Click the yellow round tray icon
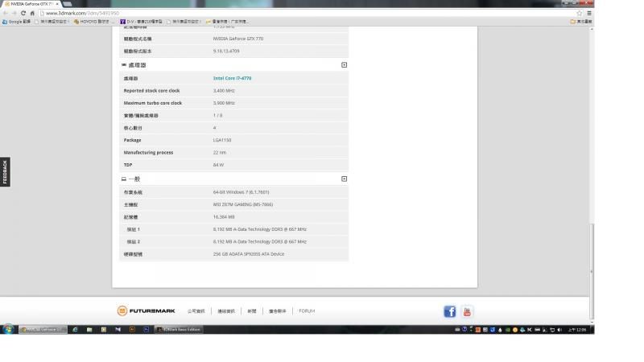 pos(514,330)
